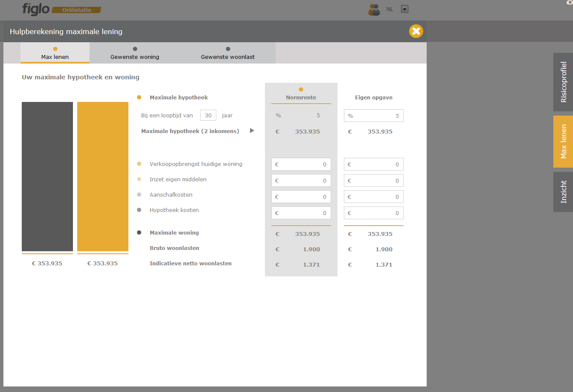Viewport: 573px width, 392px height.
Task: Open the Risicoprofiel side tab
Action: coord(563,82)
